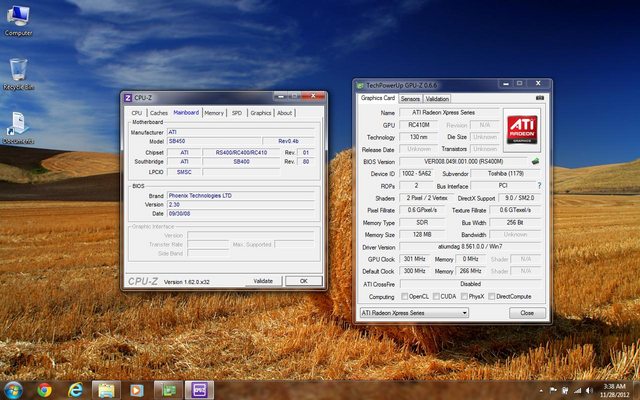Open Action Center flag in the tray
Viewport: 640px width, 400px height.
coord(553,391)
